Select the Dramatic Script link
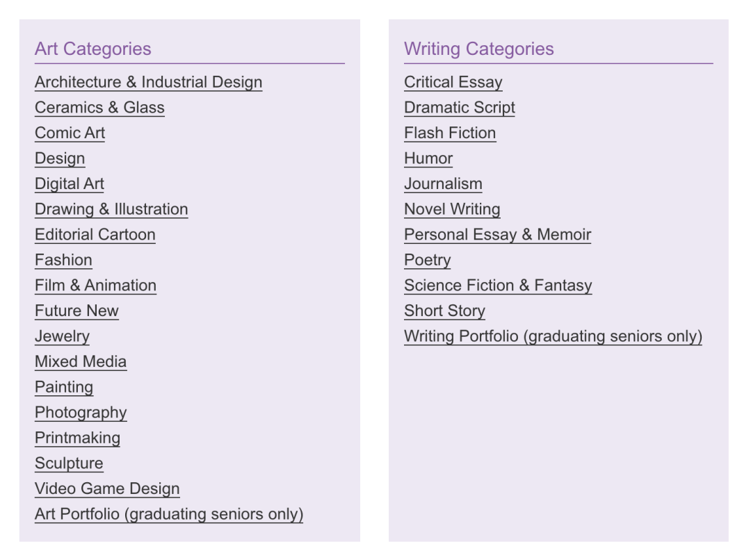This screenshot has height=560, width=751. coord(460,108)
